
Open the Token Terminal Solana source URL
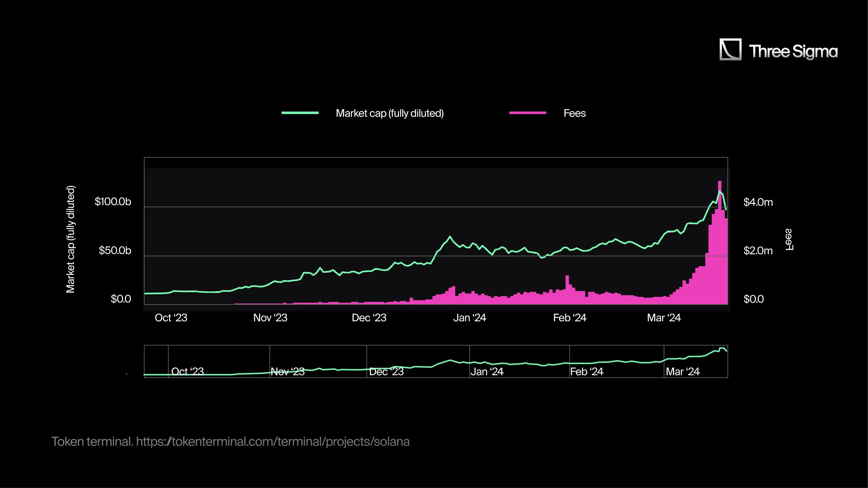click(273, 441)
